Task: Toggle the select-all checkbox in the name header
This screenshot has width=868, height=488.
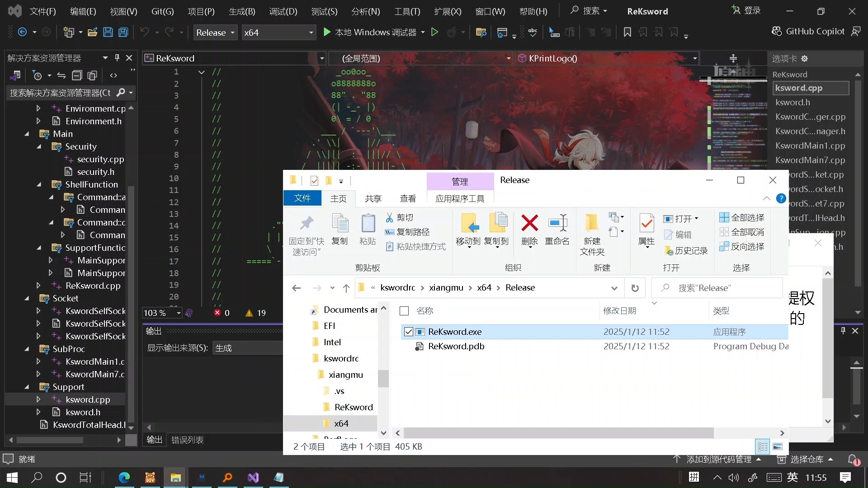Action: point(405,311)
